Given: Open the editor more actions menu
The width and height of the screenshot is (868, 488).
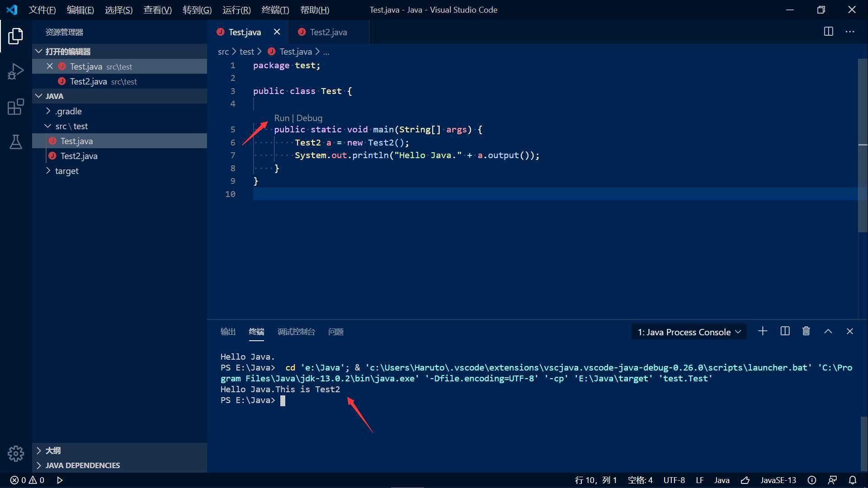Looking at the screenshot, I should 850,32.
